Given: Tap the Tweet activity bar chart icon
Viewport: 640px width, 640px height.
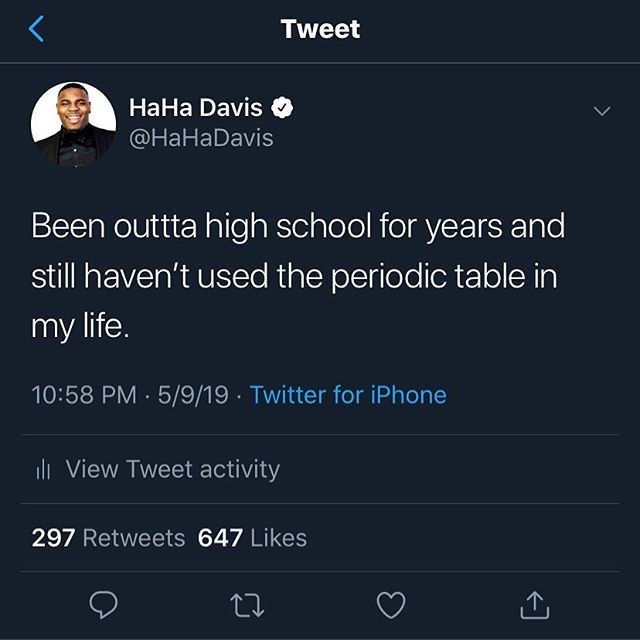Looking at the screenshot, I should click(43, 469).
